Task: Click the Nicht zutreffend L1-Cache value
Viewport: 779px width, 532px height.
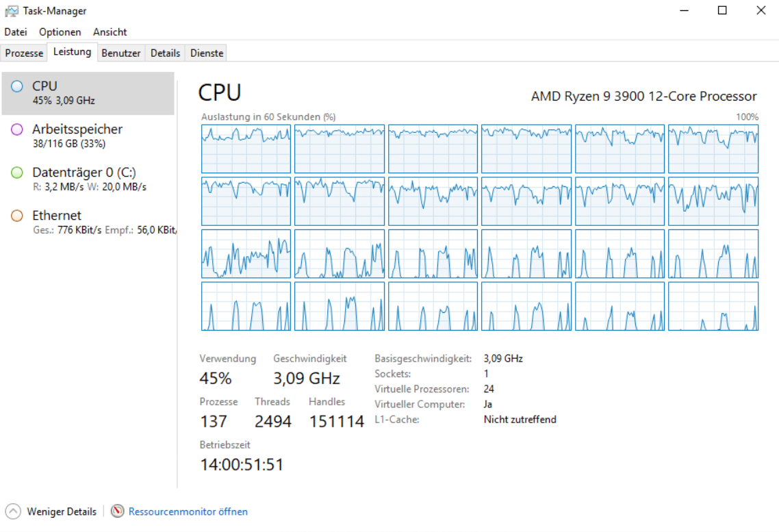Action: [x=520, y=420]
